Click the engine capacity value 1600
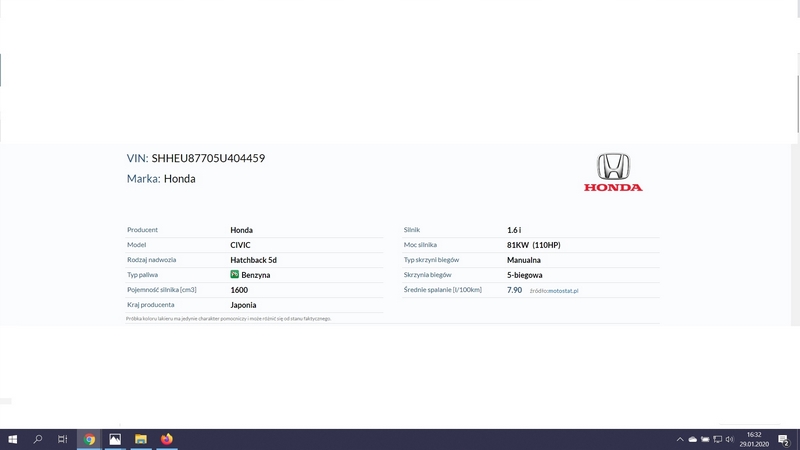 point(239,290)
